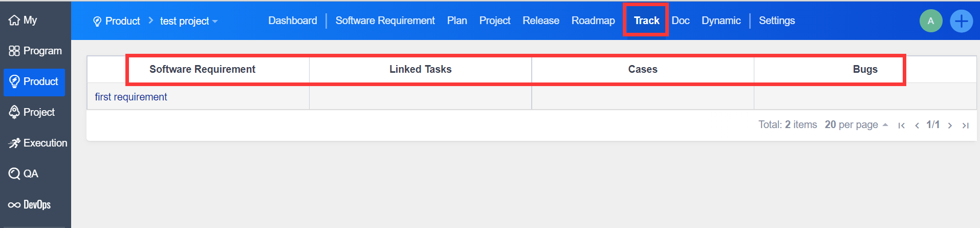Click the blue plus quick-create button
980x228 pixels.
(x=961, y=21)
